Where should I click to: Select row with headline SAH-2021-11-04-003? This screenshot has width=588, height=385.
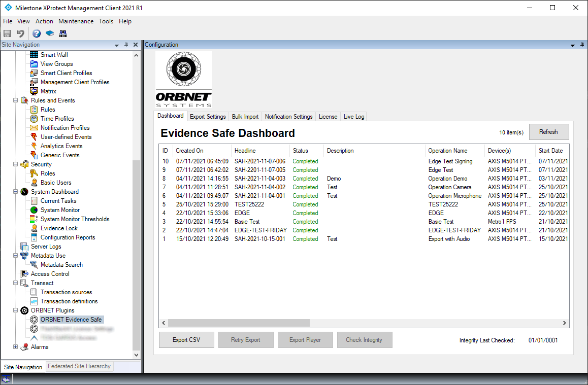[x=364, y=179]
